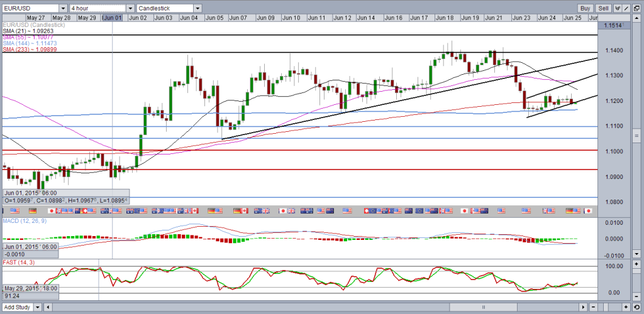Open the 4 hour timeframe dropdown arrow
The image size is (644, 314).
coord(130,8)
